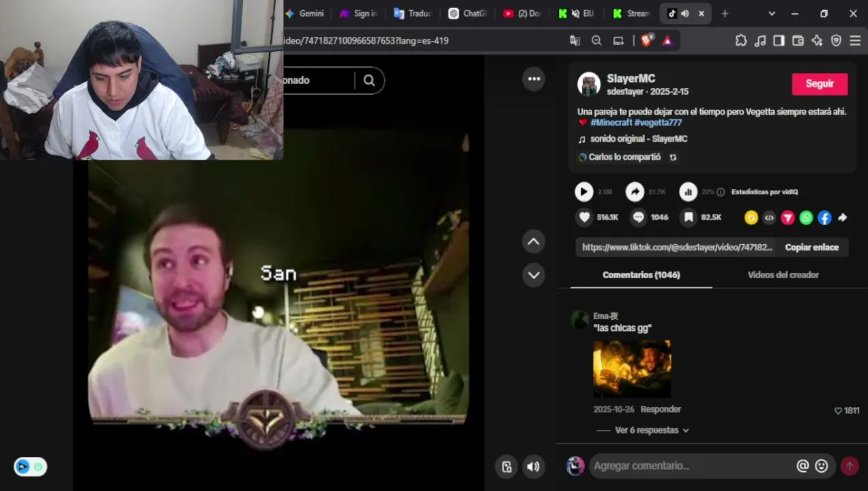868x491 pixels.
Task: Open the Brave VPN shield icon
Action: pyautogui.click(x=836, y=41)
